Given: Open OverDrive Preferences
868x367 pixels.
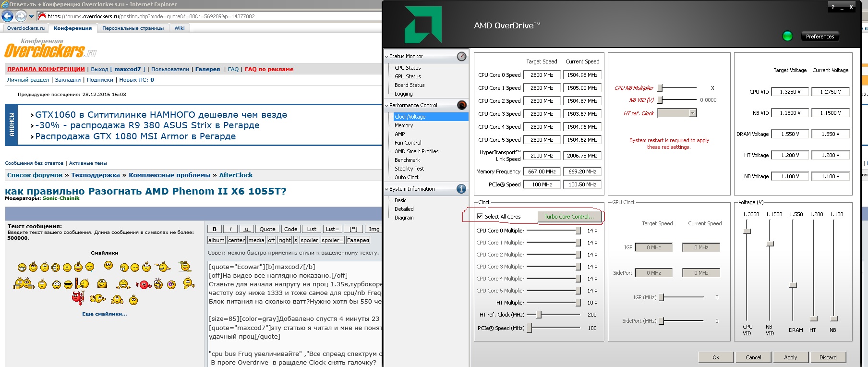Looking at the screenshot, I should [820, 37].
